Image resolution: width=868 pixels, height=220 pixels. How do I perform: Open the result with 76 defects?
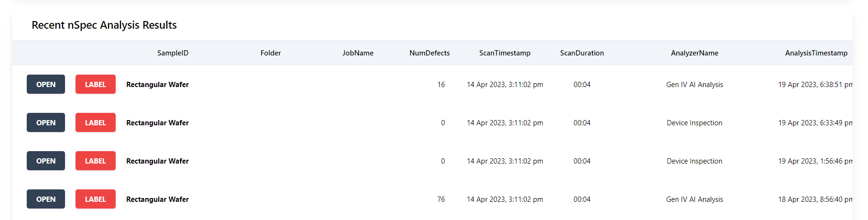(x=46, y=199)
